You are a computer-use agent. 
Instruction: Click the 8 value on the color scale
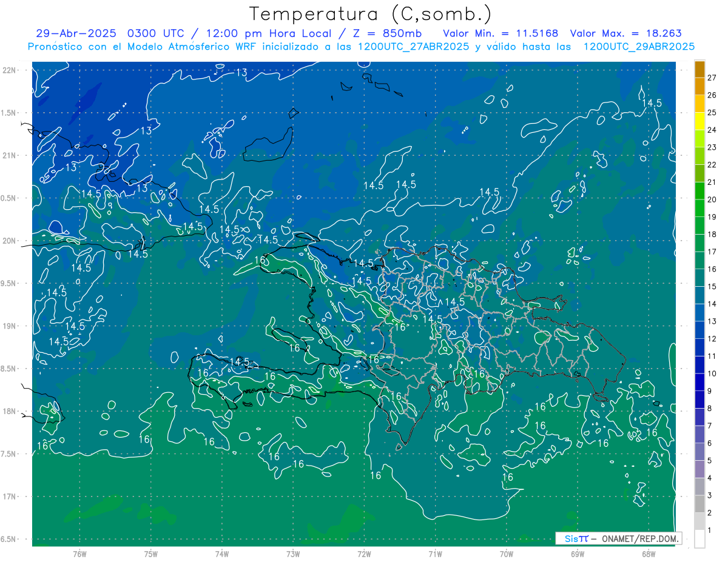coord(710,408)
